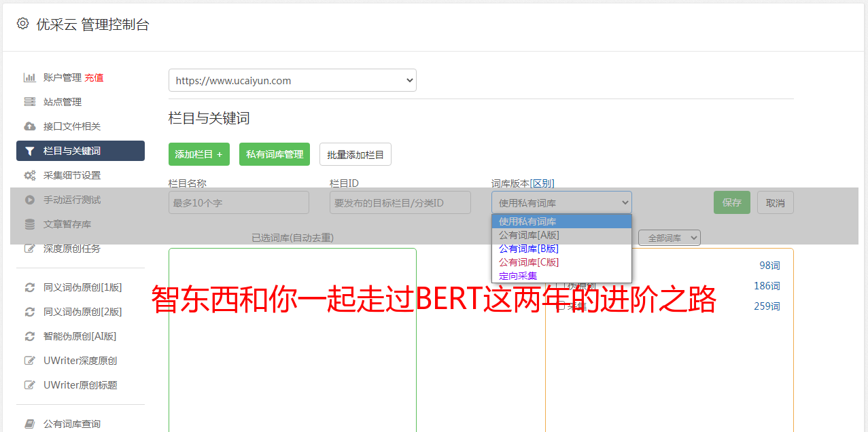
Task: Open 接口文件相关 section
Action: coord(72,126)
